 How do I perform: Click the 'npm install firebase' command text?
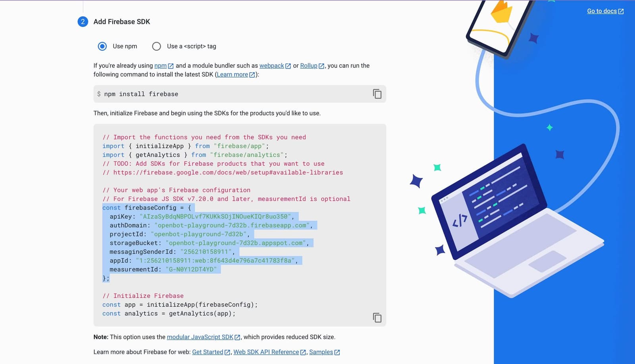[x=141, y=94]
